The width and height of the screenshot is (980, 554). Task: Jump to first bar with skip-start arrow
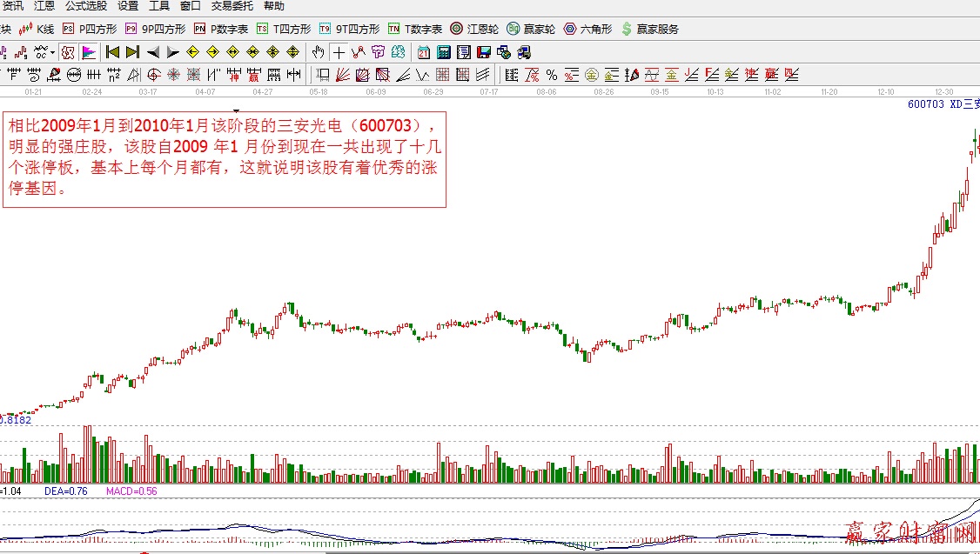pyautogui.click(x=112, y=52)
